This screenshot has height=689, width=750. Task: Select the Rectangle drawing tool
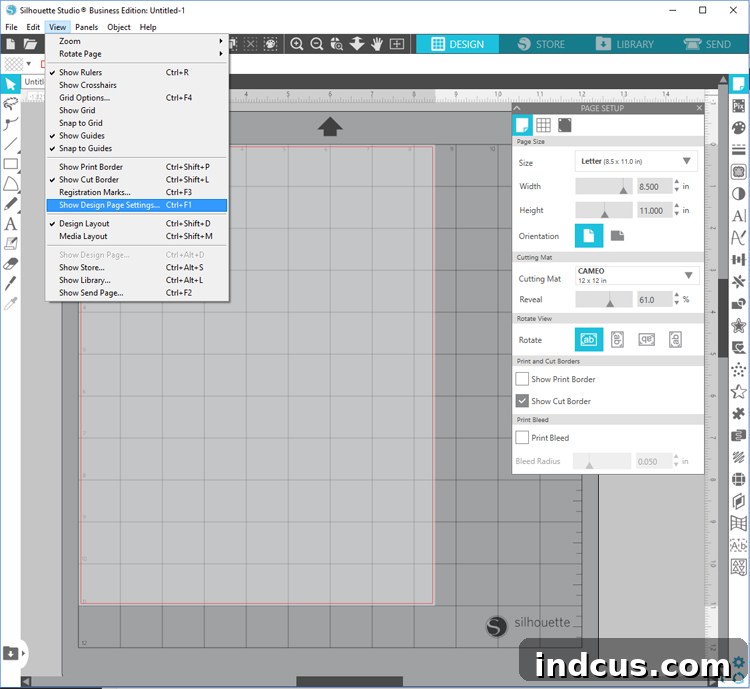coord(11,164)
